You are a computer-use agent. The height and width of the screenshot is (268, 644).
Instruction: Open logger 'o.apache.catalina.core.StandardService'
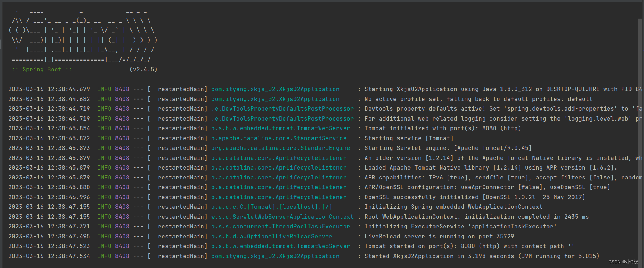pos(279,138)
